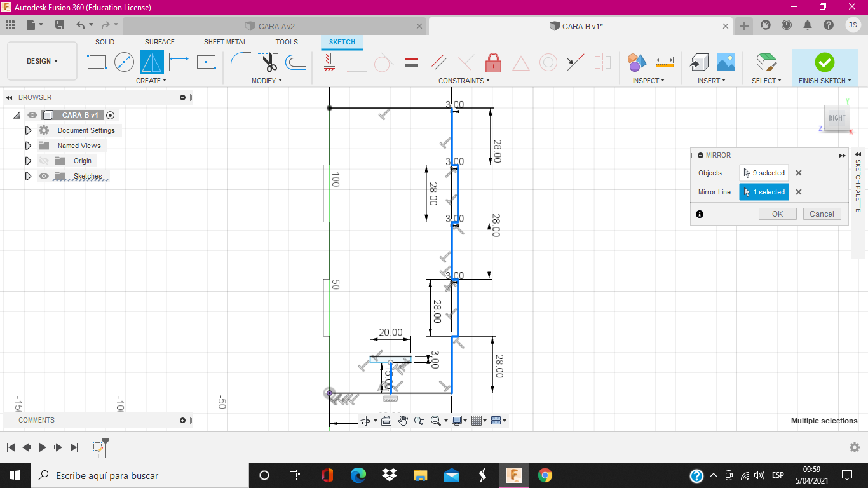Viewport: 868px width, 488px height.
Task: Toggle visibility of the Origin folder
Action: pyautogui.click(x=44, y=161)
